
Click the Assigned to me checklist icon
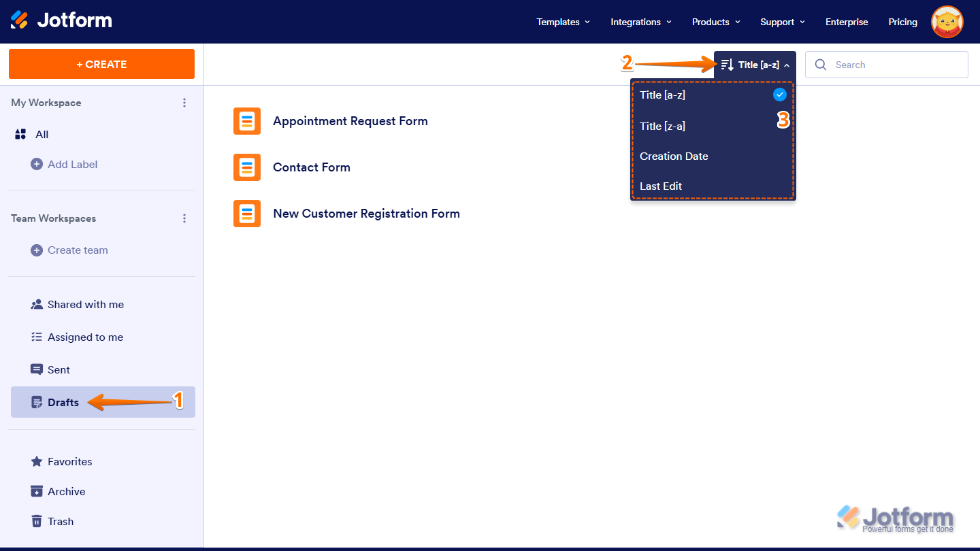click(36, 337)
